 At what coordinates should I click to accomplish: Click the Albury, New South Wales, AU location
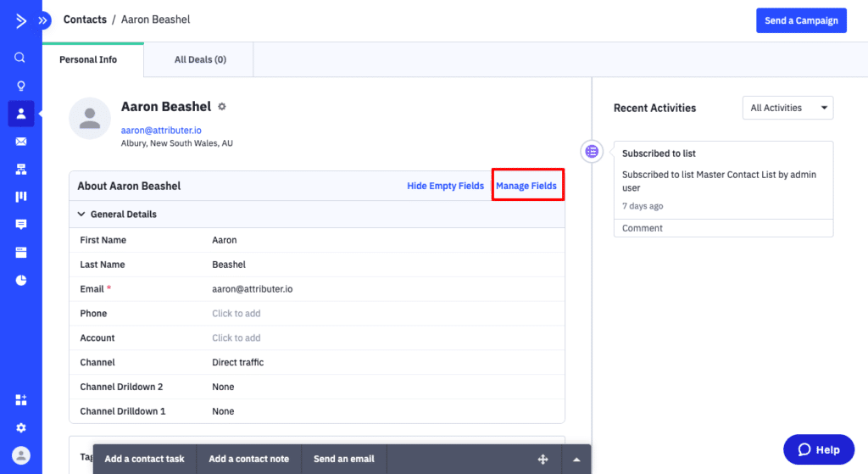tap(176, 142)
